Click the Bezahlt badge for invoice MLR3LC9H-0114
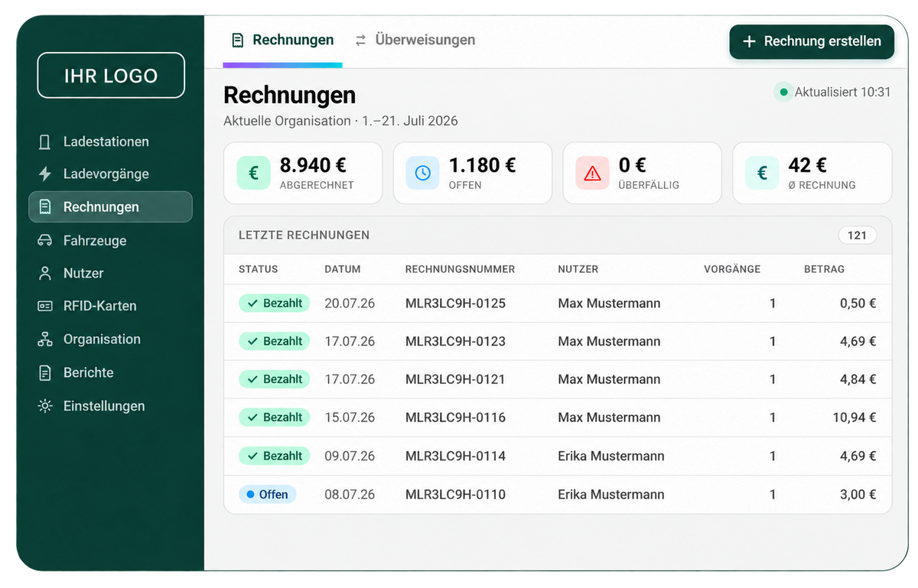Image resolution: width=918 pixels, height=588 pixels. click(x=274, y=456)
